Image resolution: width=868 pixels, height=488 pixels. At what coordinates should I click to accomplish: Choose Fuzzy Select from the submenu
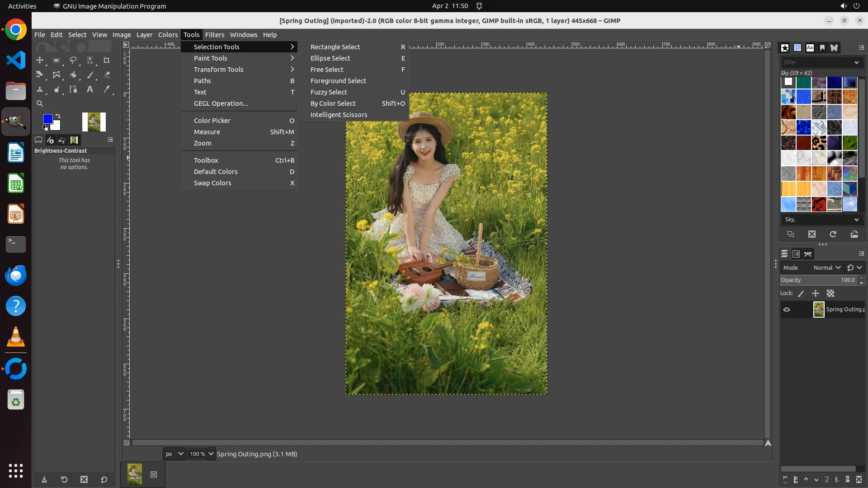click(329, 92)
